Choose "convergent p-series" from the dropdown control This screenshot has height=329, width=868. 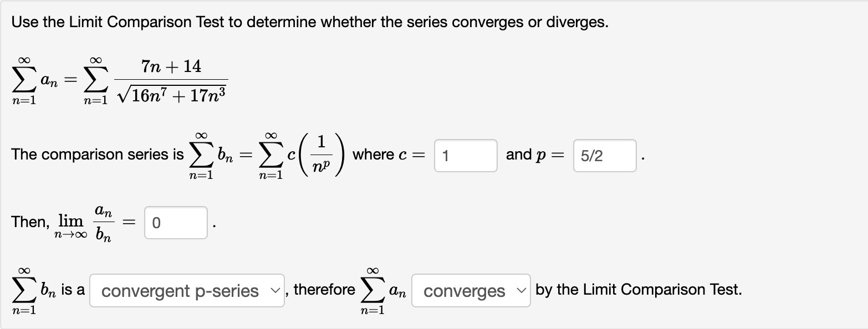pyautogui.click(x=186, y=290)
